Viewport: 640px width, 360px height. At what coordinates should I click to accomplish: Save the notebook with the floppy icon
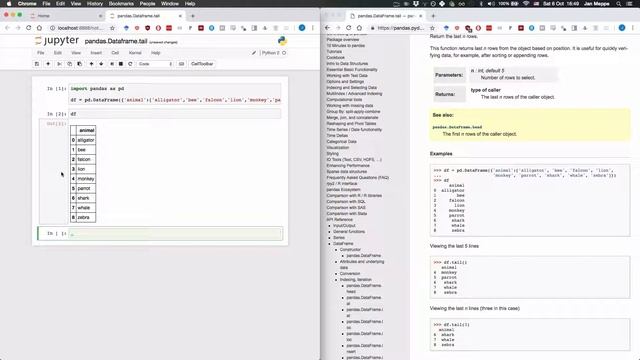coord(37,64)
